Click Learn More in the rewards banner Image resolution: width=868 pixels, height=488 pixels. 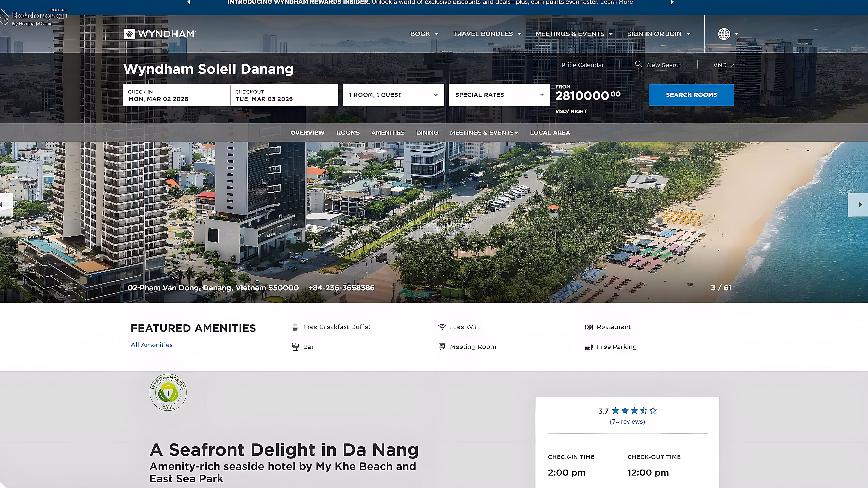pos(616,2)
